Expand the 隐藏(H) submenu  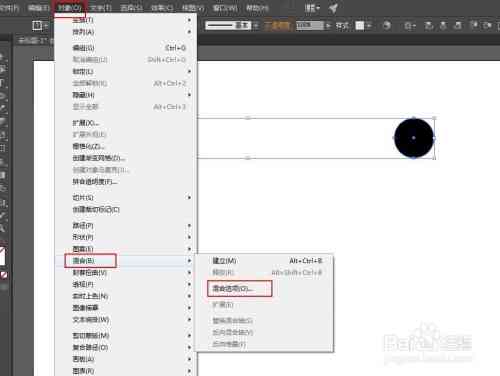pos(126,95)
